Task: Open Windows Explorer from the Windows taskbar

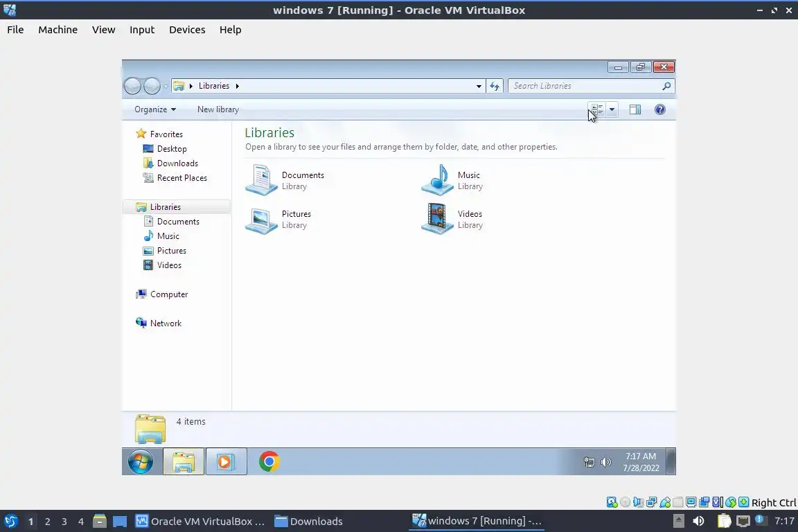Action: point(184,462)
